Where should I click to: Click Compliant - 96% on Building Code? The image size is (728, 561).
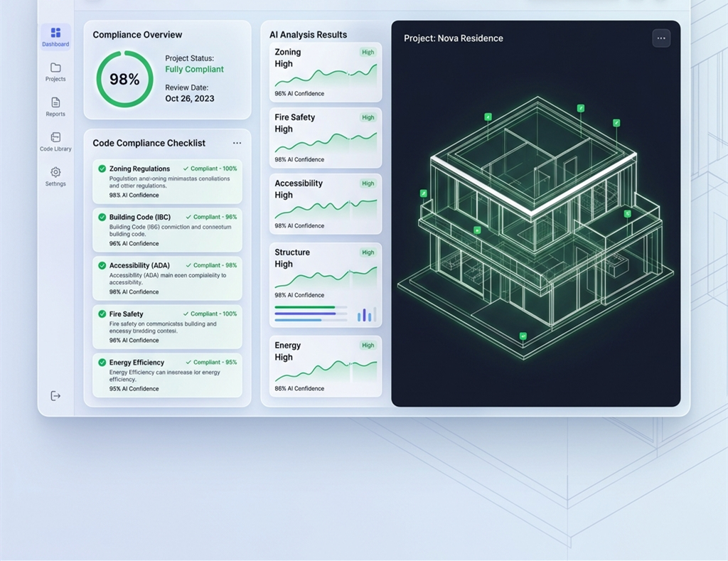211,217
